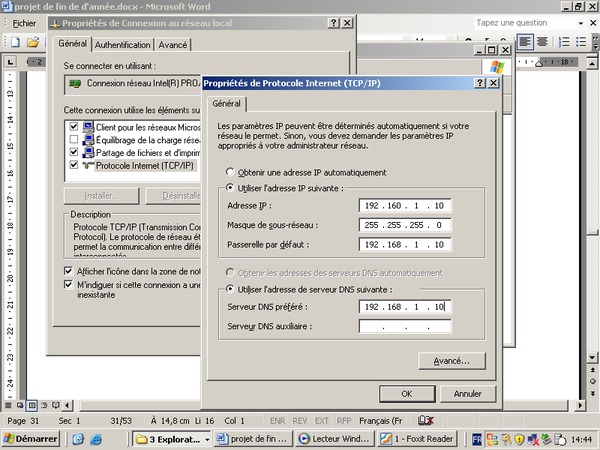Click the Tapez une question help box
Viewport: 600px width, 450px height.
tap(525, 23)
